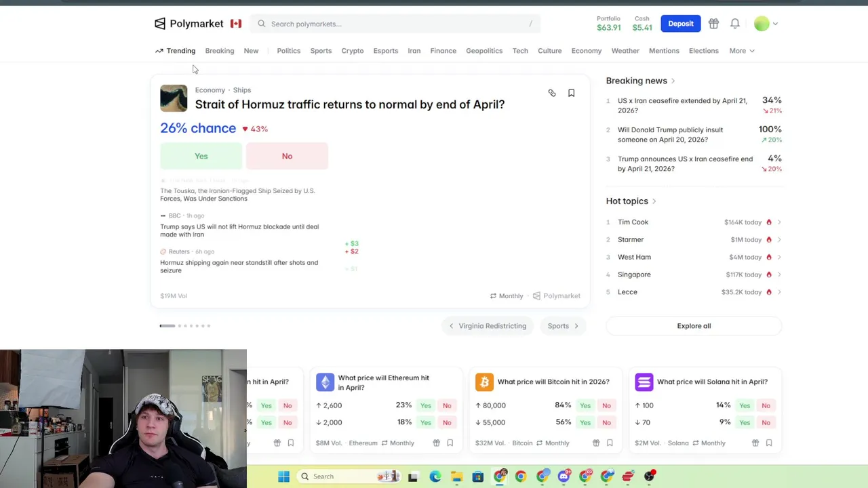Expand the Hot topics section arrow

click(654, 201)
